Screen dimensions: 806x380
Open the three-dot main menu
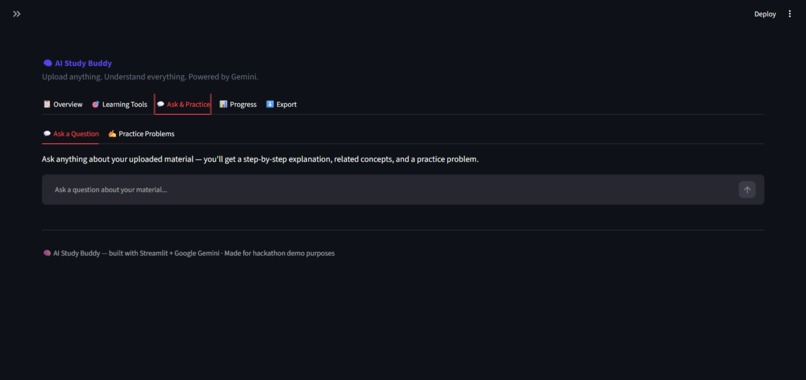coord(790,14)
